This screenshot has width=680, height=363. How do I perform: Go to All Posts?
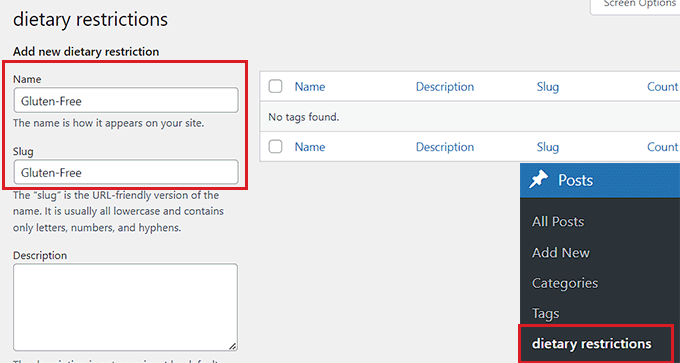click(558, 222)
